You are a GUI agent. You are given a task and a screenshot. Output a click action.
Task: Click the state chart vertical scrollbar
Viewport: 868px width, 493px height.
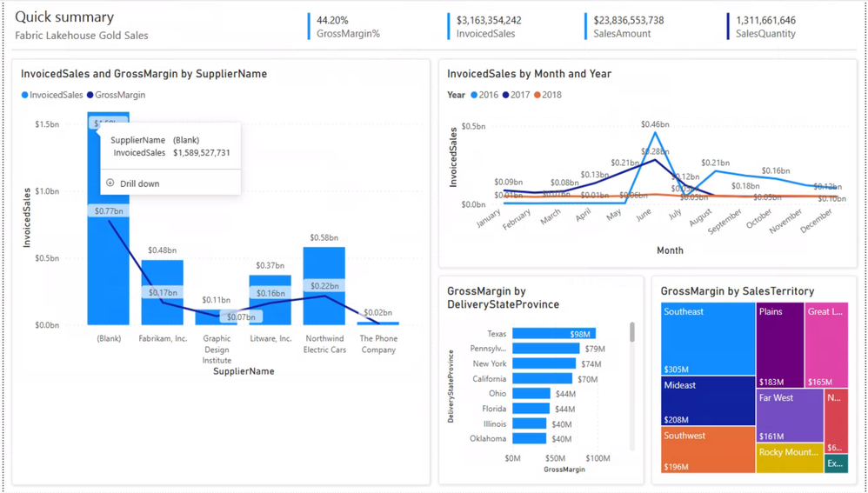(x=632, y=332)
